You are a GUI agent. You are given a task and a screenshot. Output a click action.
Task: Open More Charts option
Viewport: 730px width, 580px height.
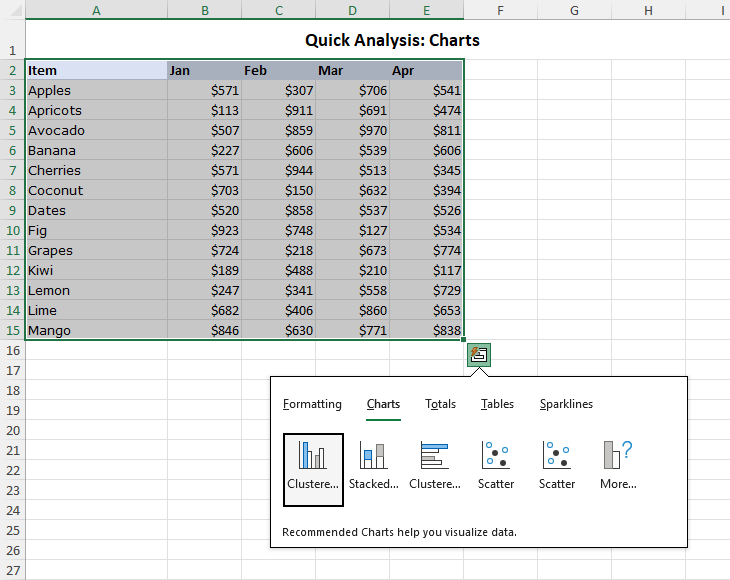pyautogui.click(x=618, y=470)
